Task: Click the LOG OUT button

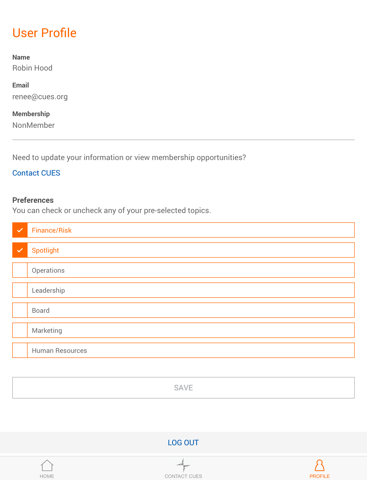Action: point(183,443)
